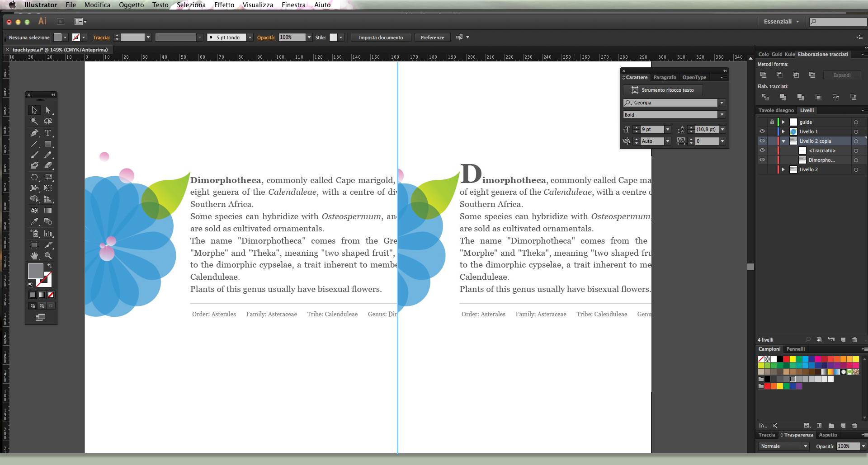Open the Illustrator application menu

point(41,5)
